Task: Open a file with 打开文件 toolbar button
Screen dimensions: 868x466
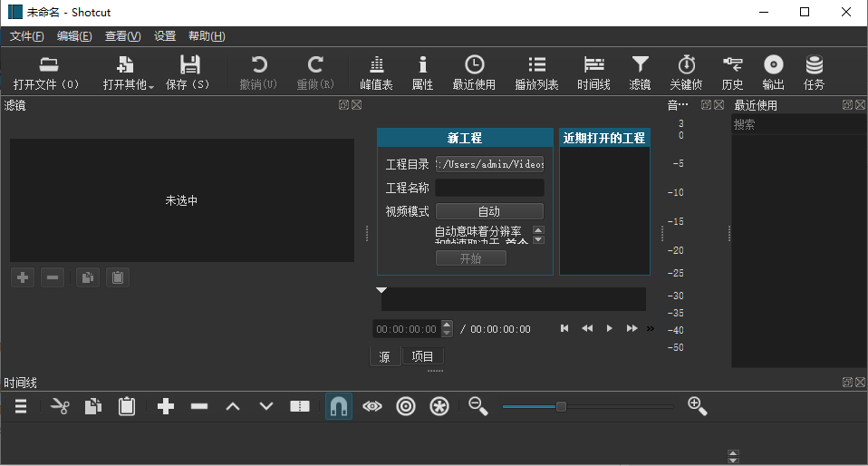Action: [46, 73]
